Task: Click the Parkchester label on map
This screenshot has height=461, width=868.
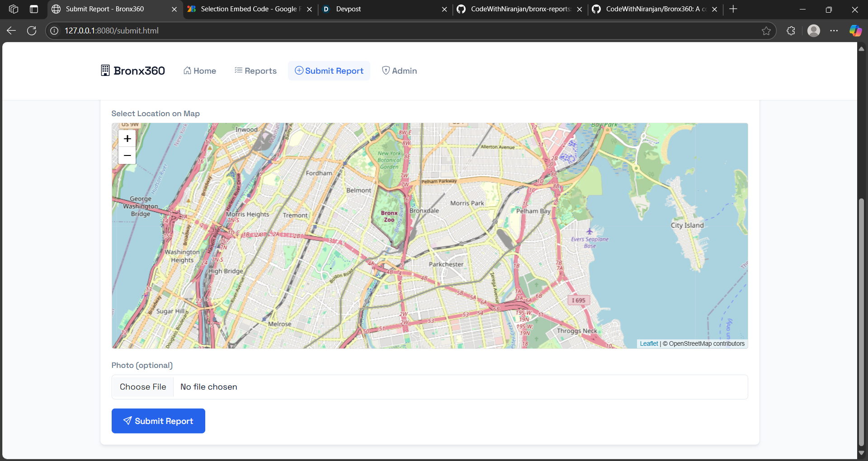Action: 446,264
